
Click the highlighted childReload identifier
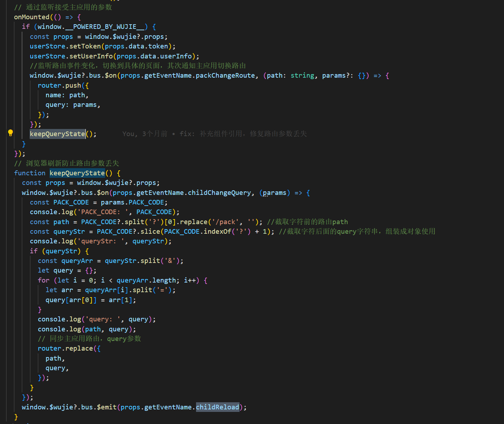click(217, 407)
